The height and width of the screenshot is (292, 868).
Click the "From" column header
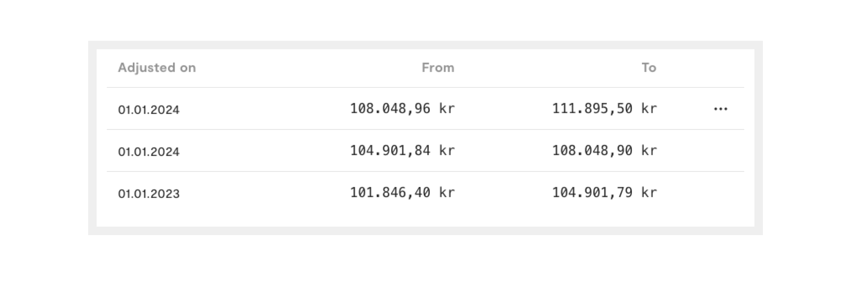pos(438,67)
